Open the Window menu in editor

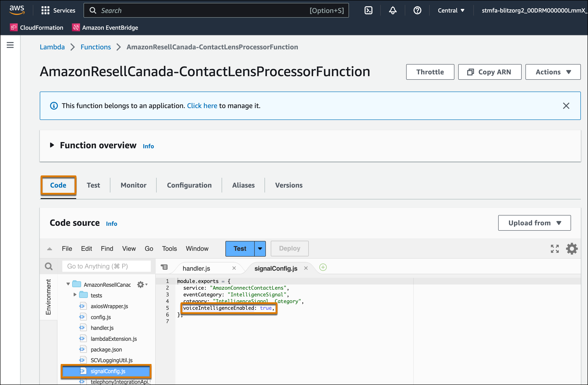pyautogui.click(x=197, y=248)
